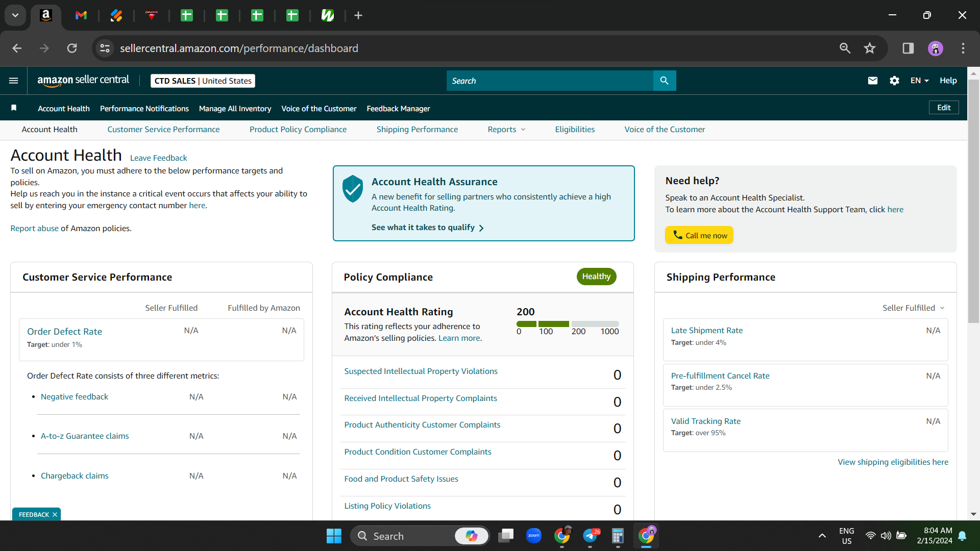The image size is (980, 551).
Task: Open the settings gear icon
Action: pos(894,81)
